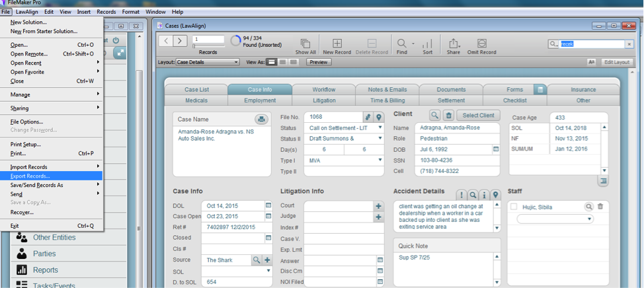Click arrows icon beside File No. 1068
The width and height of the screenshot is (644, 288).
coord(368,117)
